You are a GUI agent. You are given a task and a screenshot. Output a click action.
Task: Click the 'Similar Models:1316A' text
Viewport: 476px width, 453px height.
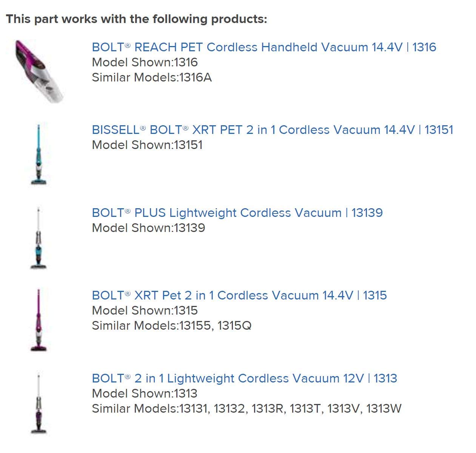pos(152,77)
